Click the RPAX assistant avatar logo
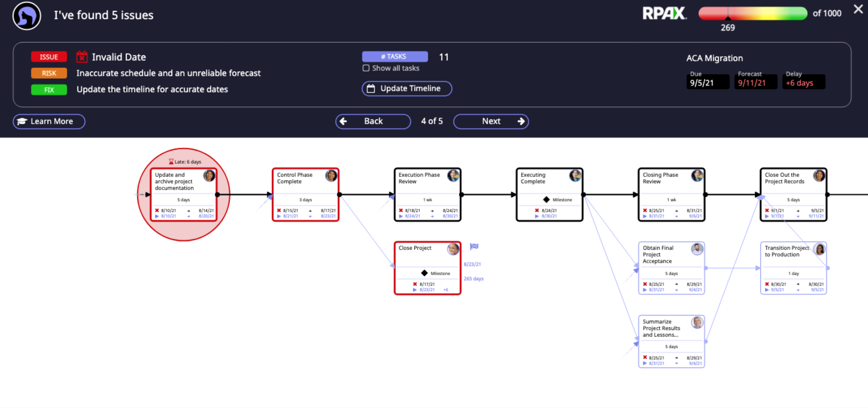 (26, 16)
